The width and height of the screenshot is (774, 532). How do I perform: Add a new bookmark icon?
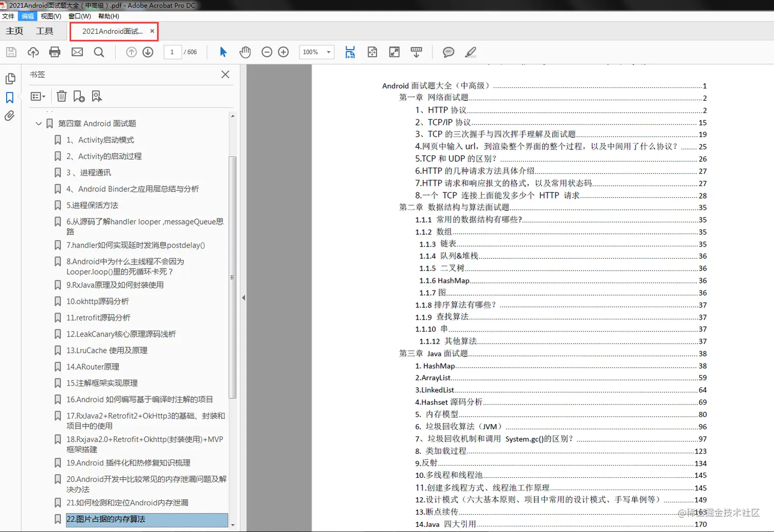pyautogui.click(x=79, y=96)
